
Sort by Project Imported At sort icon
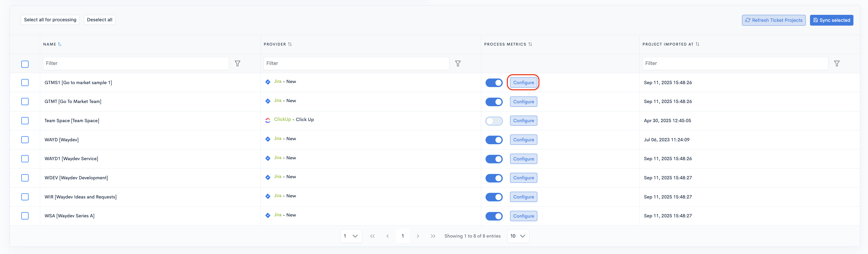[697, 44]
